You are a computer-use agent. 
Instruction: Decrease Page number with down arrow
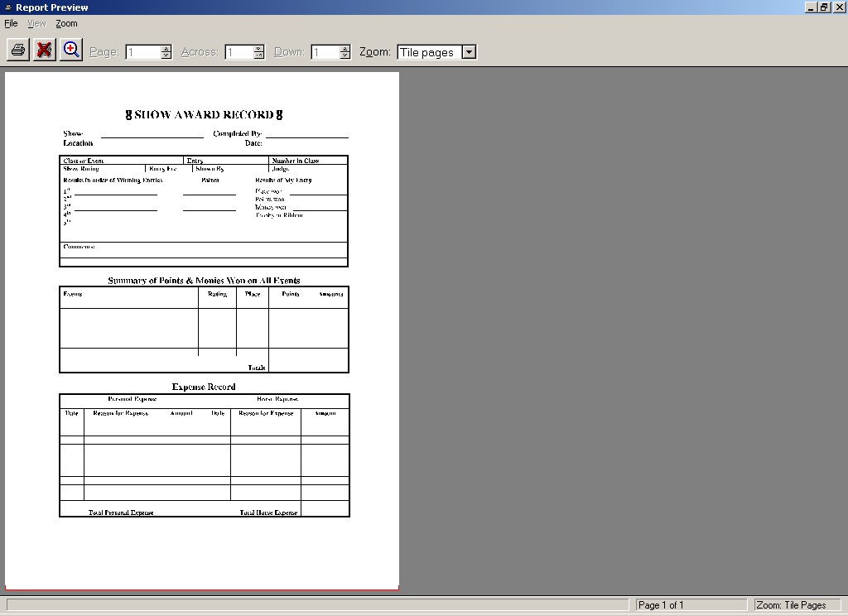click(166, 56)
